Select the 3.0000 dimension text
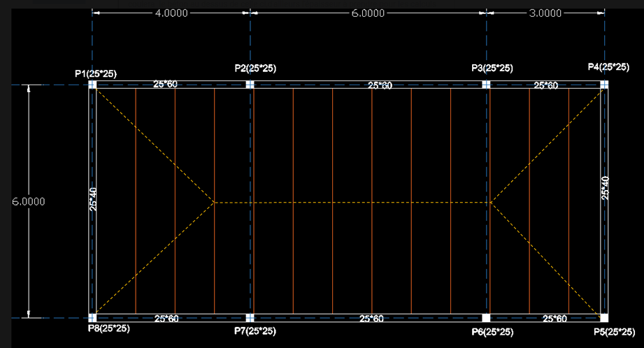 click(545, 13)
